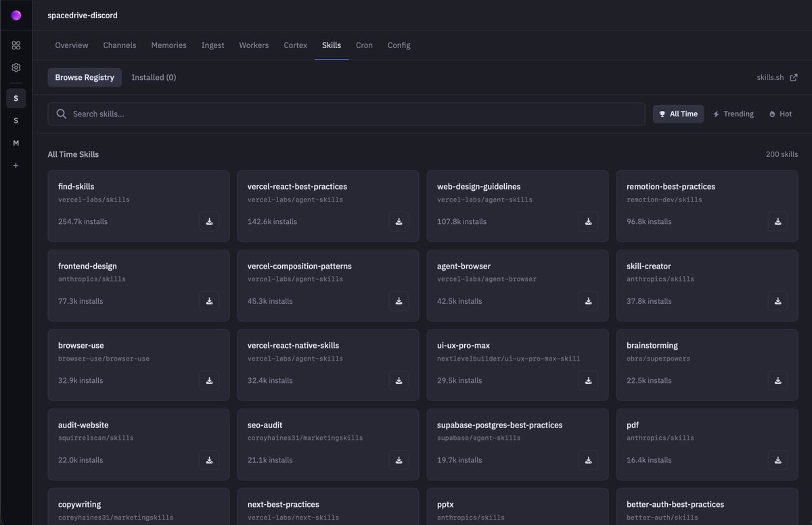The height and width of the screenshot is (525, 812).
Task: Install skill-creator via download icon
Action: (777, 301)
